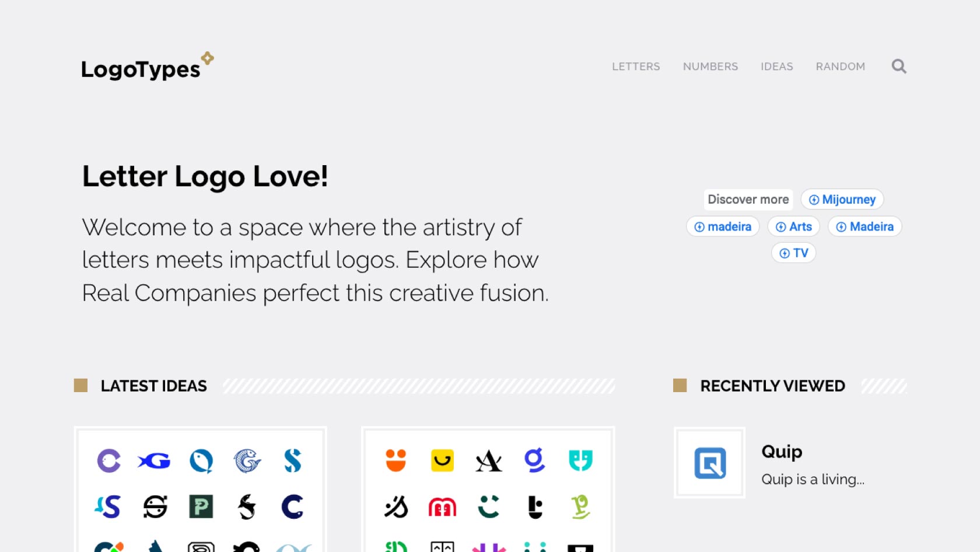Click the green P square logo
Viewport: 980px width, 552px height.
[x=201, y=506]
